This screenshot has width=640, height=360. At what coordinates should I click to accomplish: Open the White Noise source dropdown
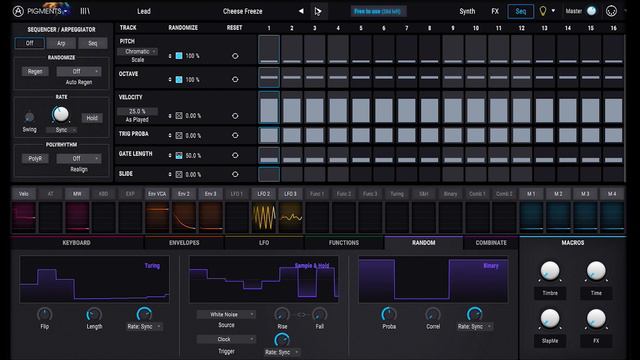(226, 314)
